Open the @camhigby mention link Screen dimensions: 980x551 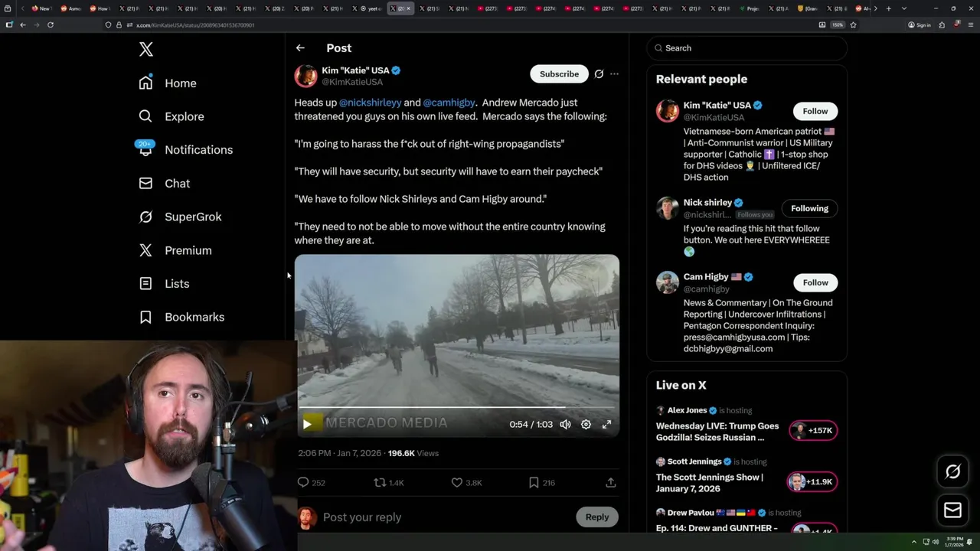tap(449, 103)
